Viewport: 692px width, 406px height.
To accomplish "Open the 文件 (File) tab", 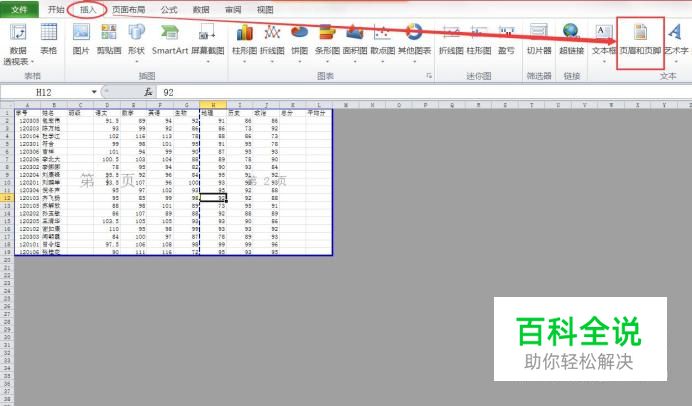I will [x=19, y=9].
